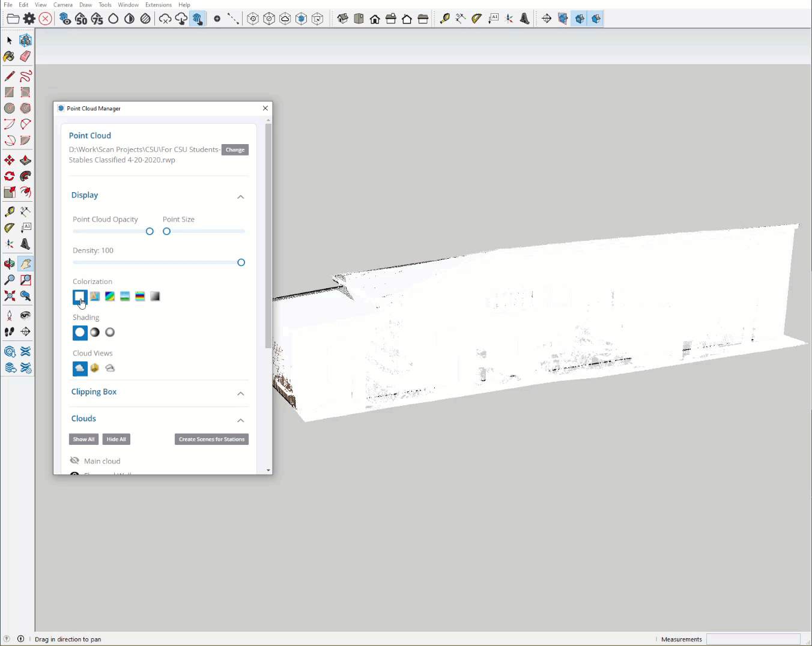Select the blue cloud view mode
Screen dimensions: 812x646
[x=80, y=368]
